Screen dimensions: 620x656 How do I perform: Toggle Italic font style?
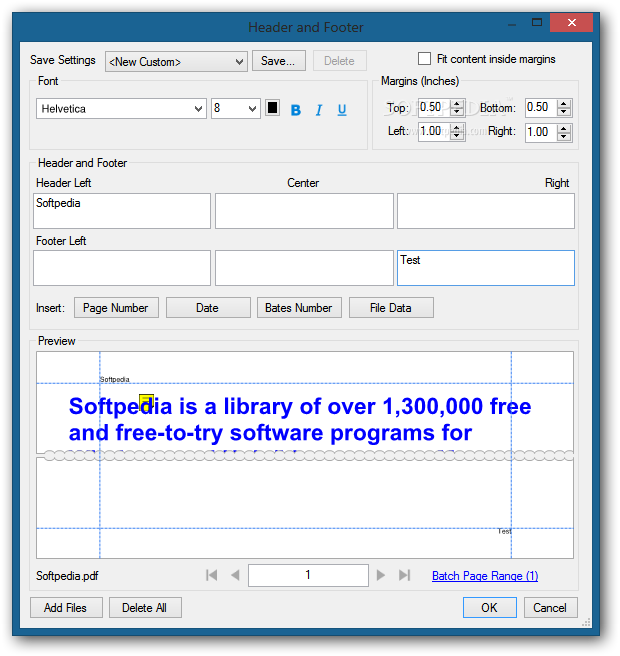(x=319, y=110)
